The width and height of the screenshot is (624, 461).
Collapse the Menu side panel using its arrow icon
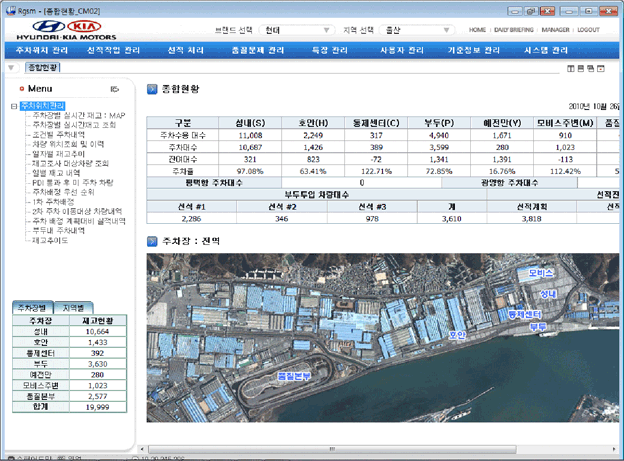point(115,89)
